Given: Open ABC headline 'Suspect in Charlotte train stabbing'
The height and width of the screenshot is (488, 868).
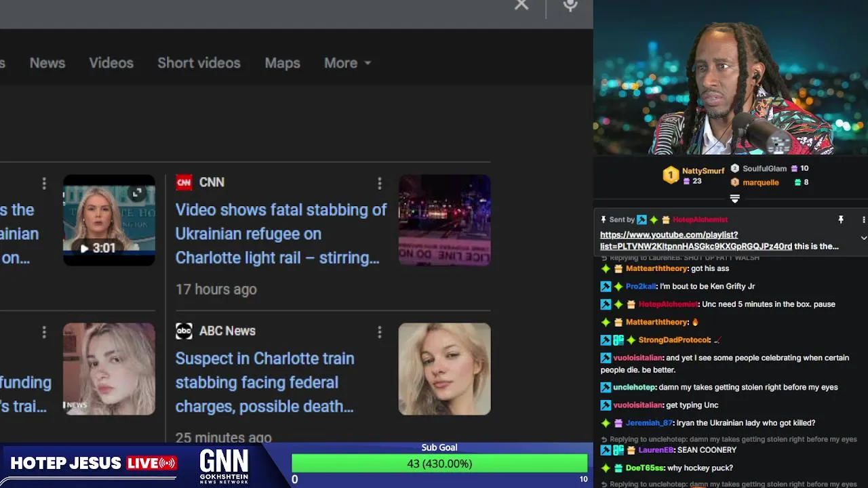Looking at the screenshot, I should tap(264, 382).
